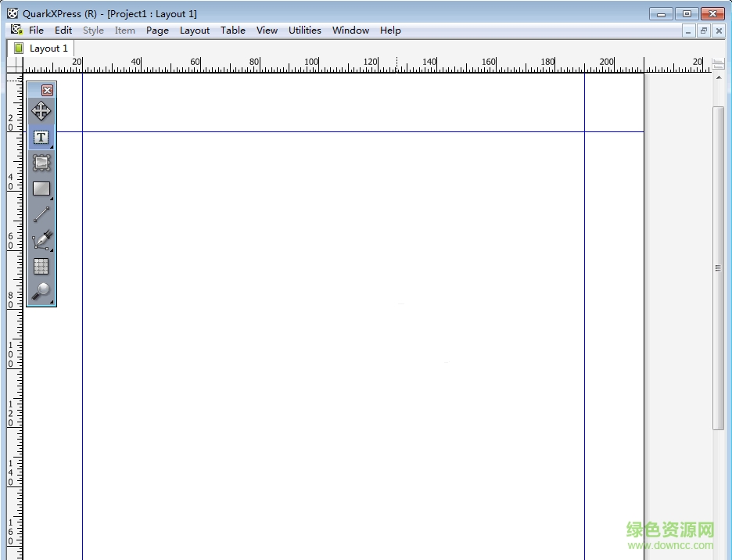Image resolution: width=732 pixels, height=560 pixels.
Task: Select the Picture Content tool
Action: pos(41,163)
